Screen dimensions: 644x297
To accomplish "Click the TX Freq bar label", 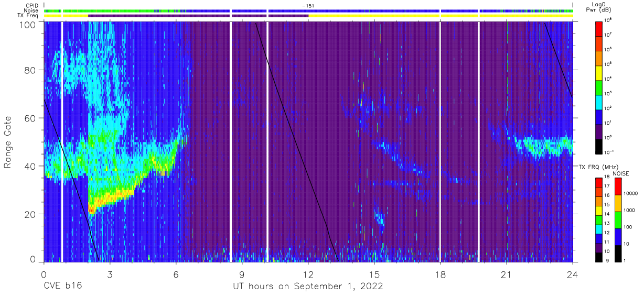I will 28,16.
